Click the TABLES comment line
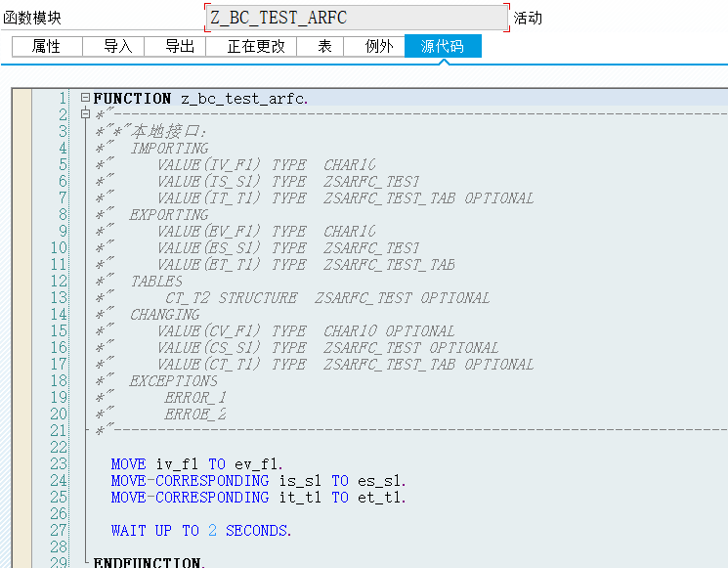The image size is (728, 568). click(139, 281)
